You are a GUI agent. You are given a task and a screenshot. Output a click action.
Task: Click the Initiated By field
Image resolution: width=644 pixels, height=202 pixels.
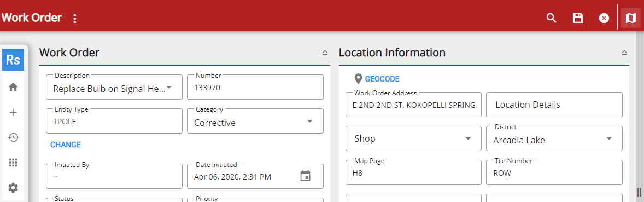pyautogui.click(x=114, y=176)
